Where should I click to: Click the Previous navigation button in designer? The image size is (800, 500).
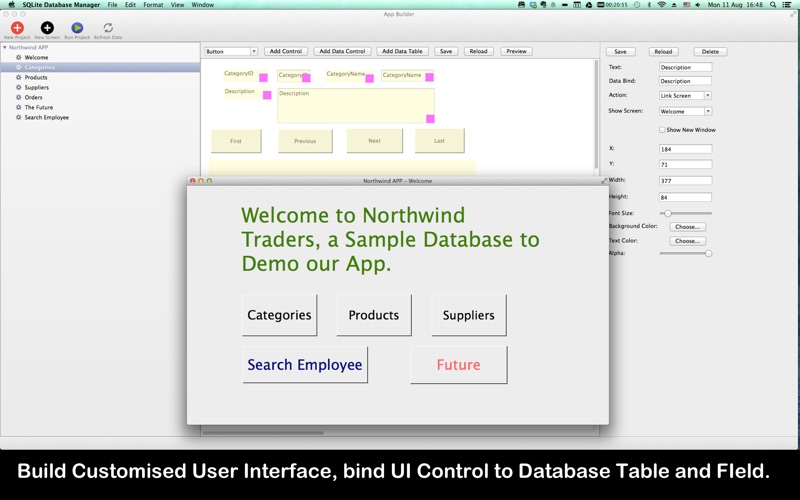click(x=305, y=141)
